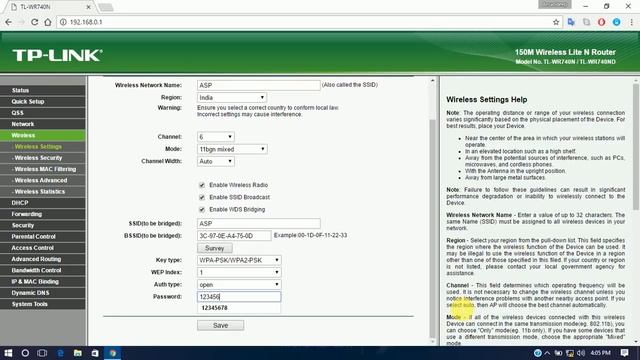The width and height of the screenshot is (640, 360).
Task: Click BSSID to be bridged field
Action: [x=234, y=236]
